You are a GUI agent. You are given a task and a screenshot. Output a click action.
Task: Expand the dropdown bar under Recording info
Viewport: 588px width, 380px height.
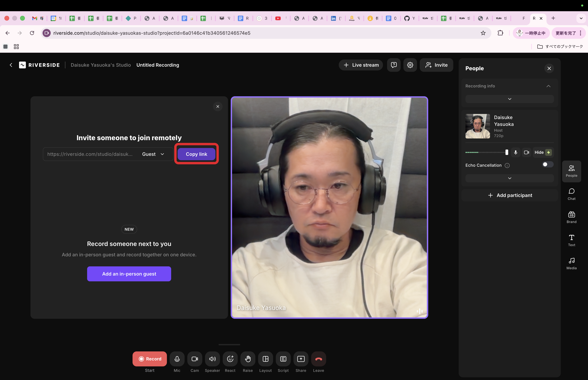tap(510, 99)
